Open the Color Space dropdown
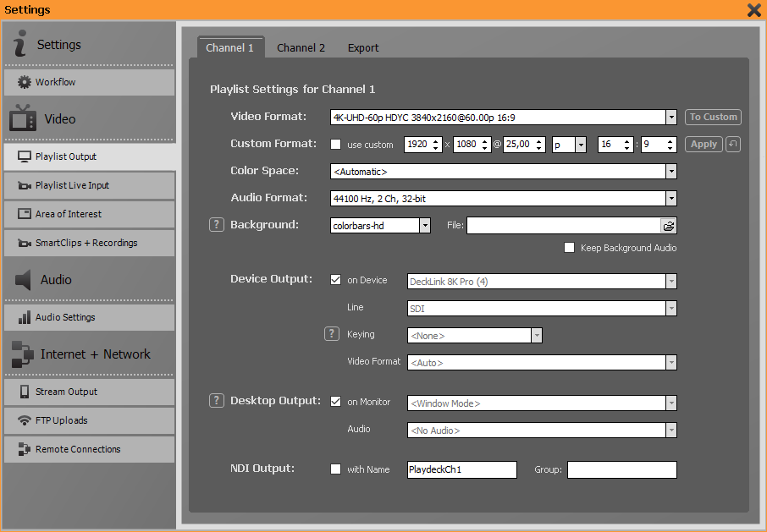 (x=671, y=172)
